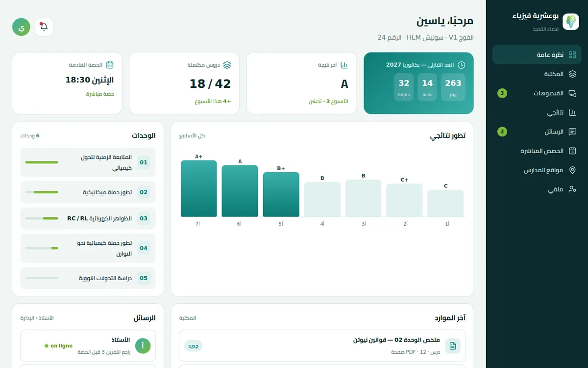Open unit 02 تطور جملة ميكانيكية
Screen dimensions: 588x368
point(88,192)
